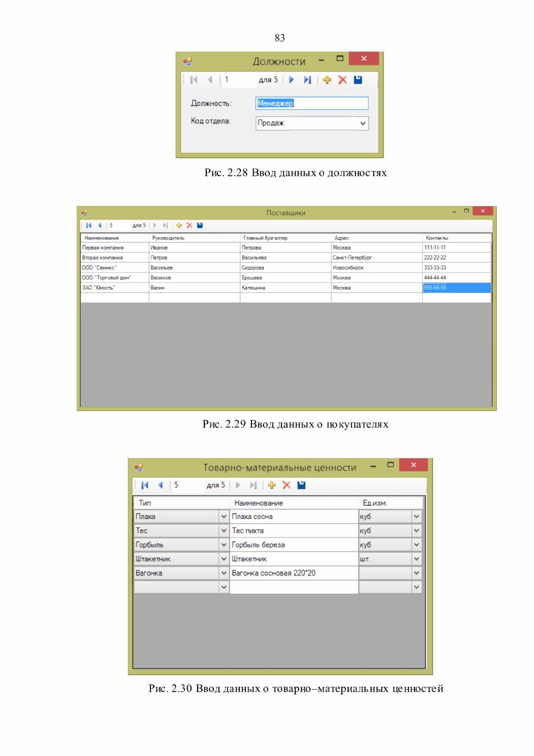Click the add record icon in Должности window
The height and width of the screenshot is (756, 534).
coord(327,80)
